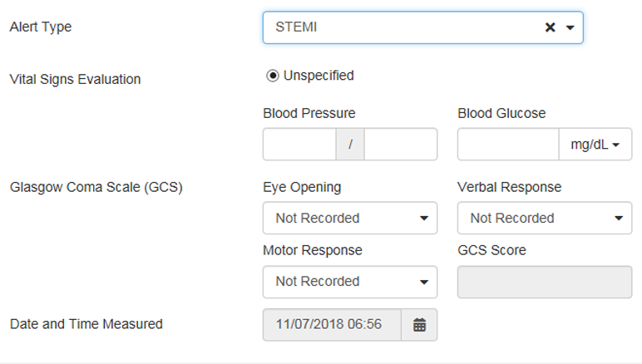Click the Blood Glucose value field
The image size is (642, 364).
click(x=508, y=145)
